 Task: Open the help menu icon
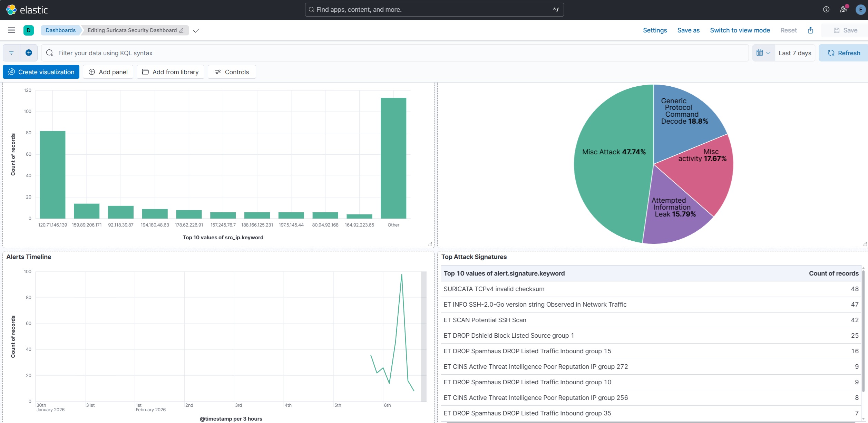tap(826, 10)
